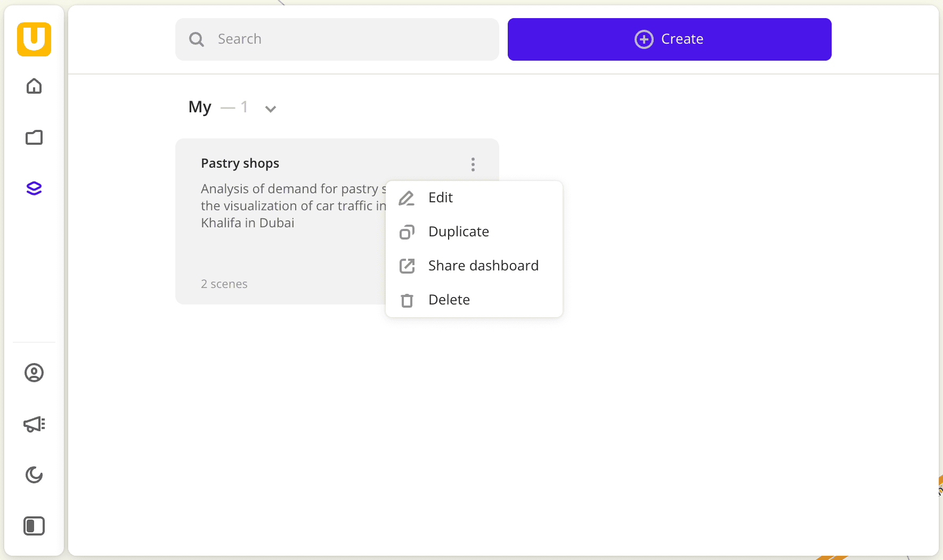Toggle dark mode moon icon
The height and width of the screenshot is (560, 943).
click(34, 475)
